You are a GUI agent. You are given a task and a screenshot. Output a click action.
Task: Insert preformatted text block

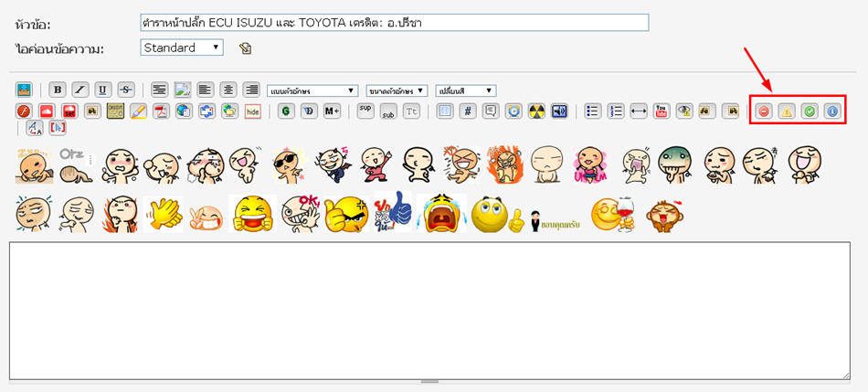[x=160, y=90]
